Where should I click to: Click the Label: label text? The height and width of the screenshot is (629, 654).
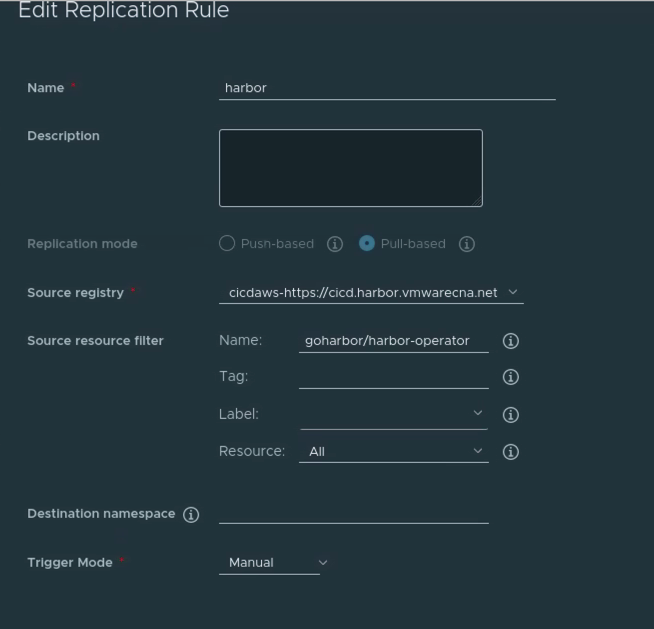coord(239,414)
